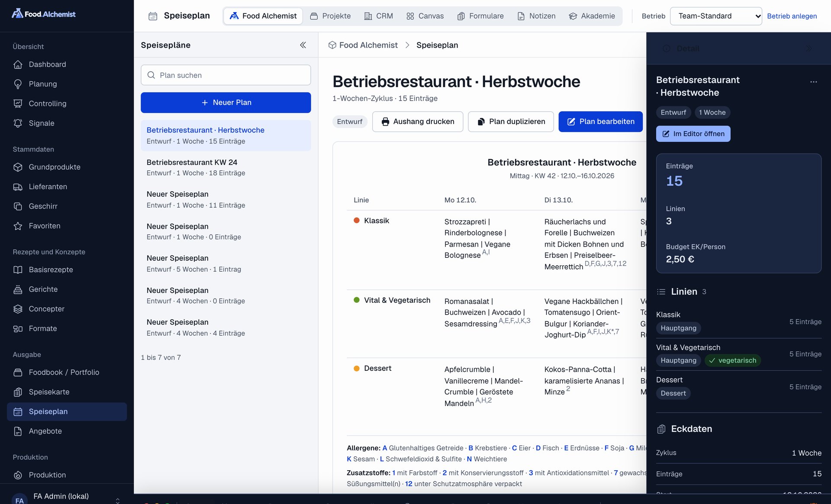
Task: Open the Concepter tool
Action: (x=67, y=309)
